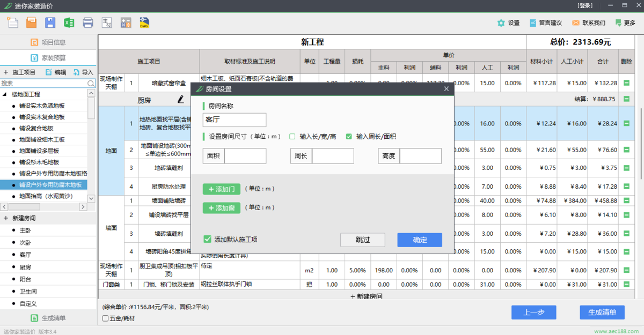The image size is (644, 335).
Task: Click tree horizontal scroll right arrow
Action: click(83, 207)
